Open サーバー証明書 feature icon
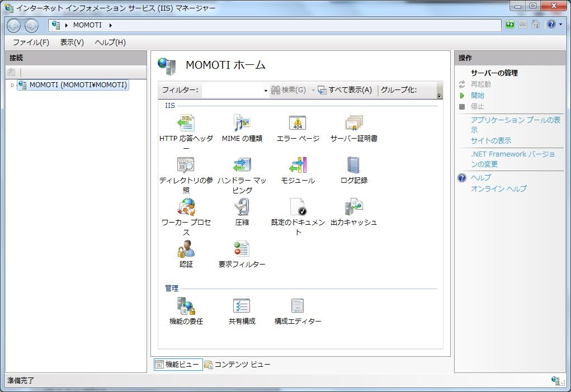The height and width of the screenshot is (392, 571). (354, 123)
